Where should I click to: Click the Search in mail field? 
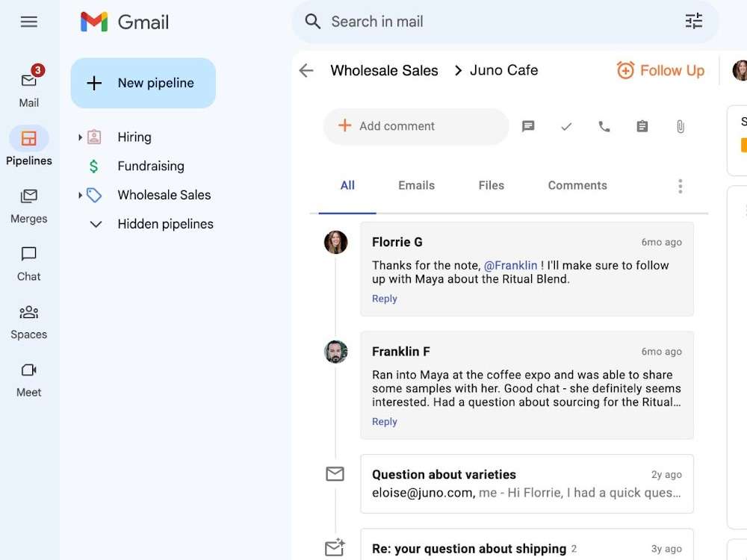[x=505, y=22]
